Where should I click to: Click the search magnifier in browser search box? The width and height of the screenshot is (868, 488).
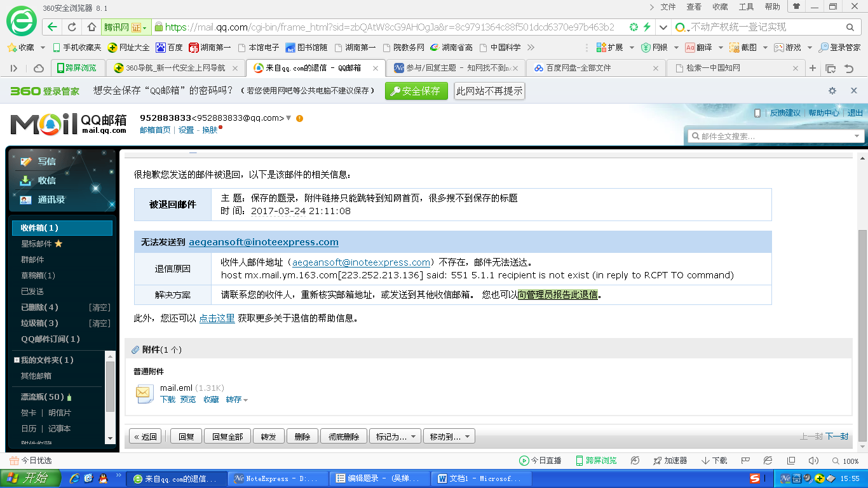850,27
